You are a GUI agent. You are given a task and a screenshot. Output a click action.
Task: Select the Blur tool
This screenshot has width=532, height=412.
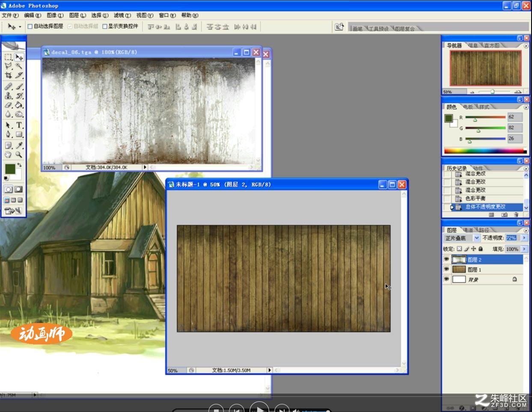click(8, 114)
